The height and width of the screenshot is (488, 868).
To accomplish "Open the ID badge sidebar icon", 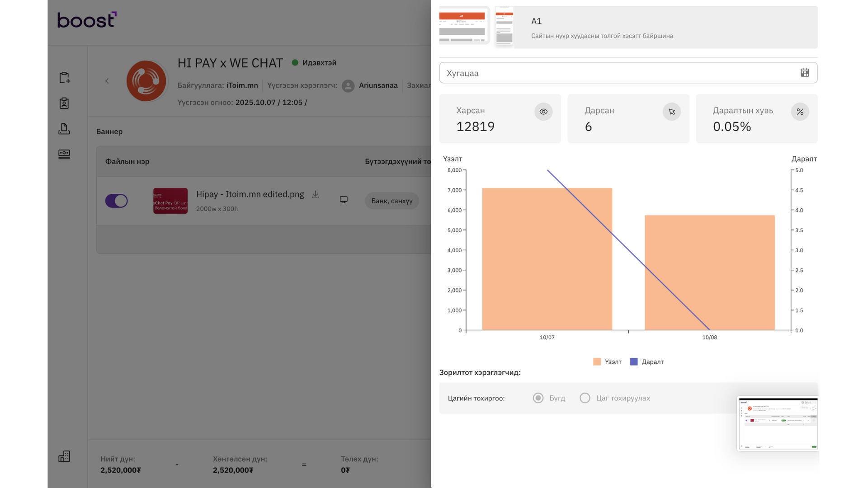I will tap(64, 103).
